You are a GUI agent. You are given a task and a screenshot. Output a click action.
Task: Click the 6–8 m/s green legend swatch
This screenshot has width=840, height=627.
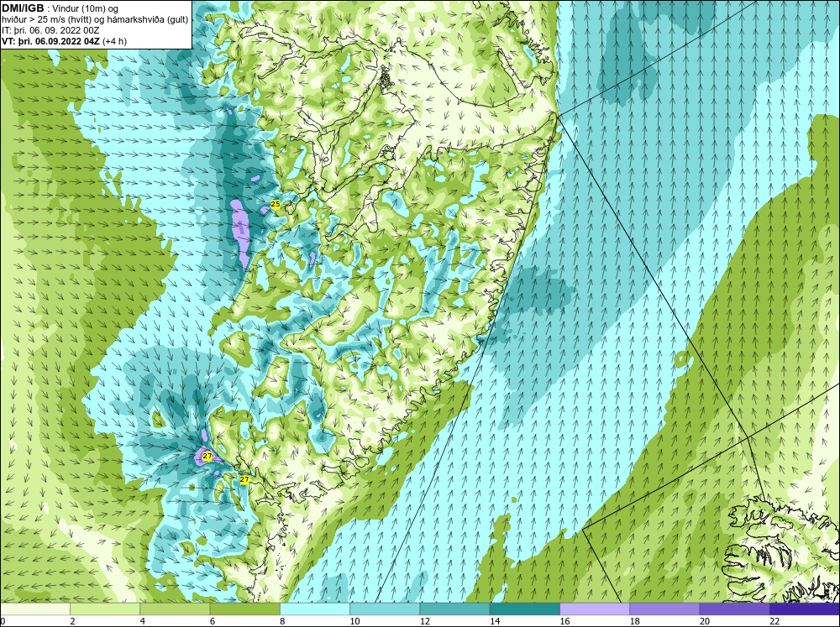(x=244, y=609)
